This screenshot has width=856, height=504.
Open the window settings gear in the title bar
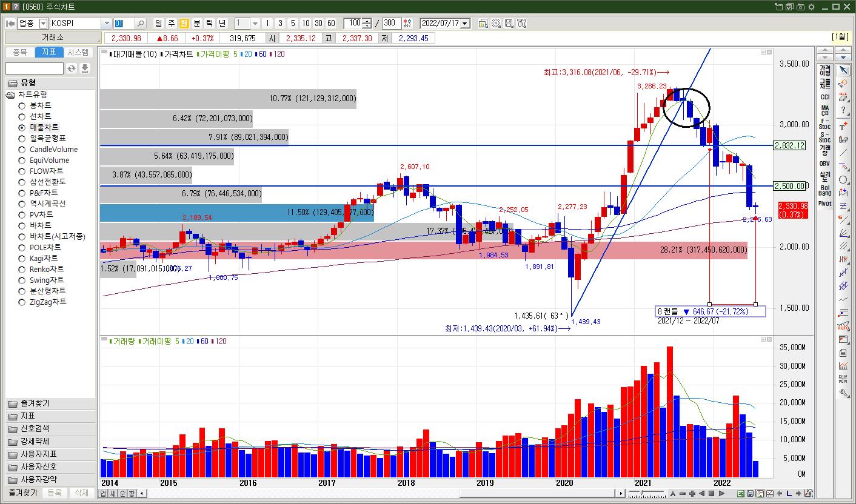(x=811, y=7)
